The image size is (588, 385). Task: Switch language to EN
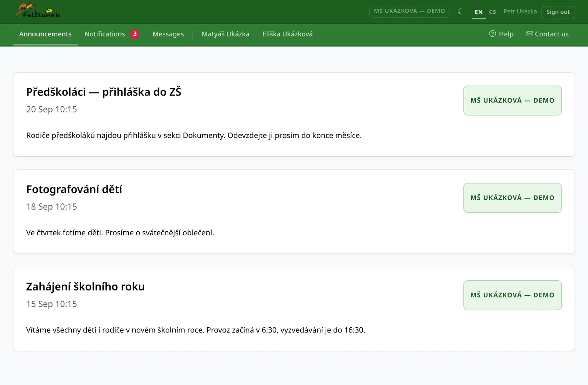478,12
